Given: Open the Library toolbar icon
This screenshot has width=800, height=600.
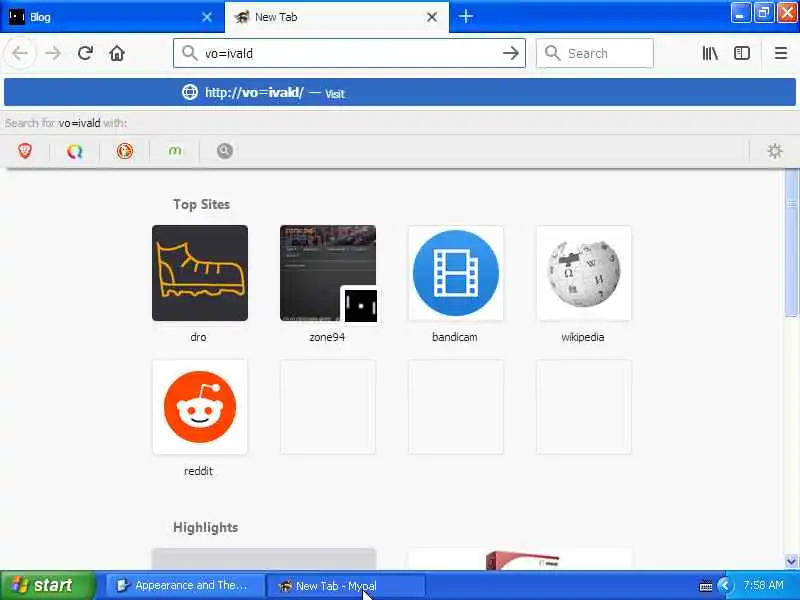Looking at the screenshot, I should (x=710, y=53).
